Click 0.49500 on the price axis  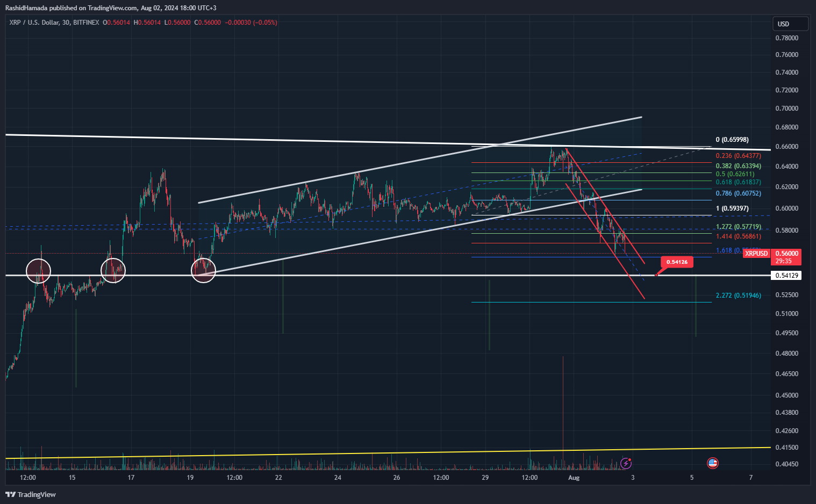coord(786,333)
